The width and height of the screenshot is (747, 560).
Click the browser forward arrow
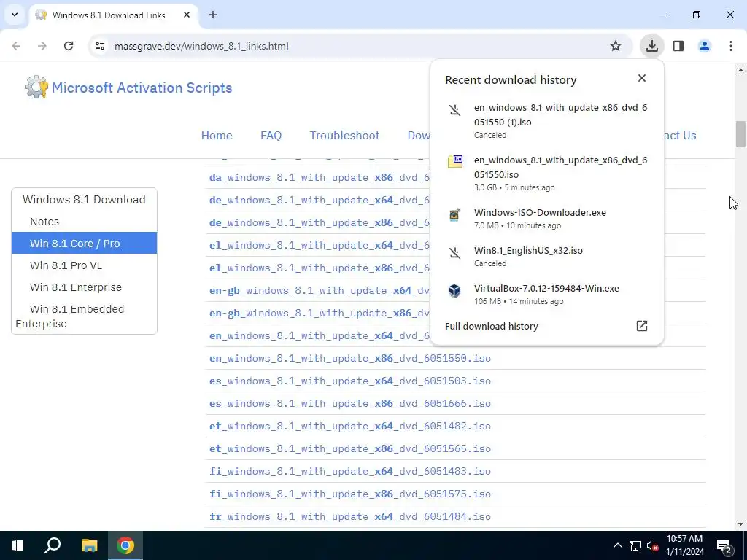[x=42, y=46]
